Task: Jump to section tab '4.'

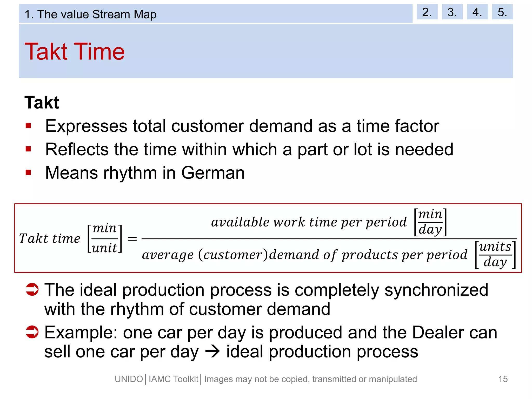Action: tap(477, 12)
